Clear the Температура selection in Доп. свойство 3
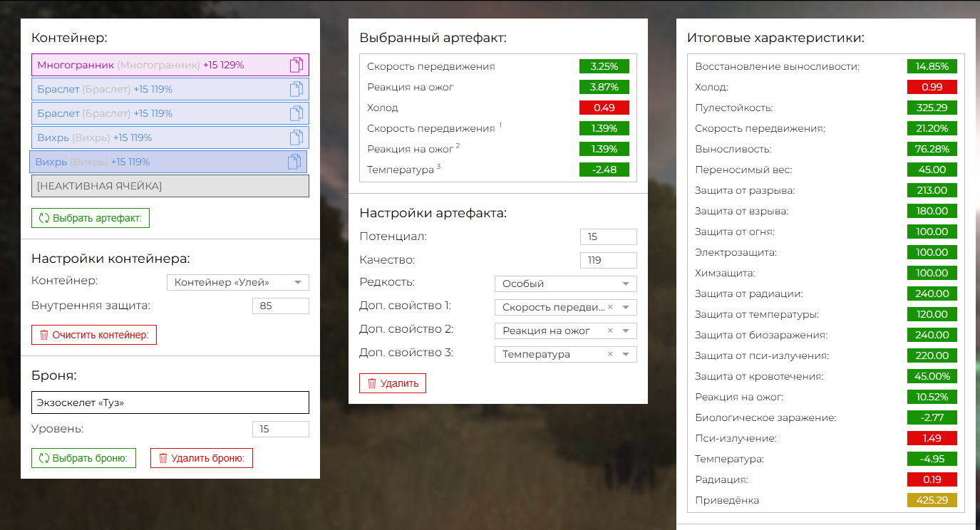The image size is (980, 530). 610,354
